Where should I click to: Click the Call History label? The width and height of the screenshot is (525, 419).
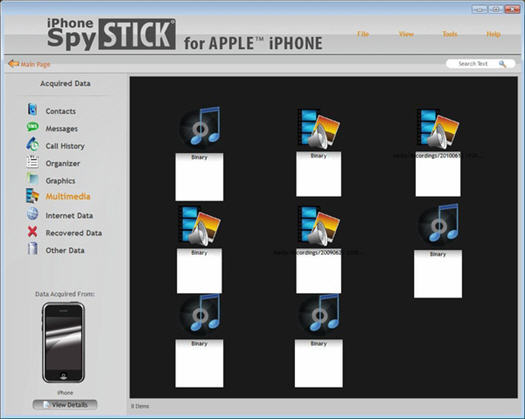click(65, 146)
